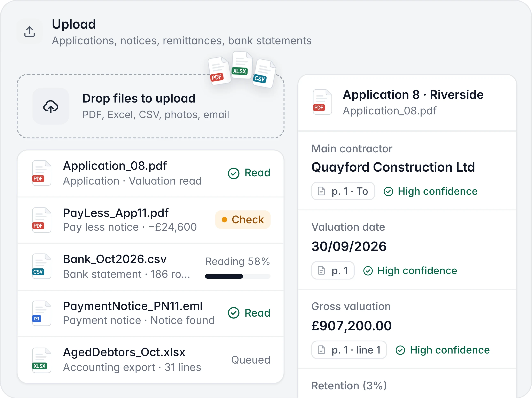Click 'Pay less notice · −£24,600' description
Viewport: 532px width, 398px height.
pyautogui.click(x=130, y=227)
